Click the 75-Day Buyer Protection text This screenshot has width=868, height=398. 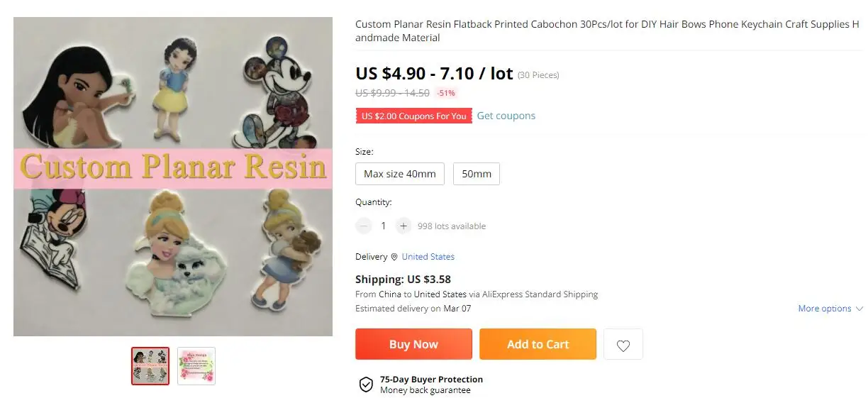(431, 380)
